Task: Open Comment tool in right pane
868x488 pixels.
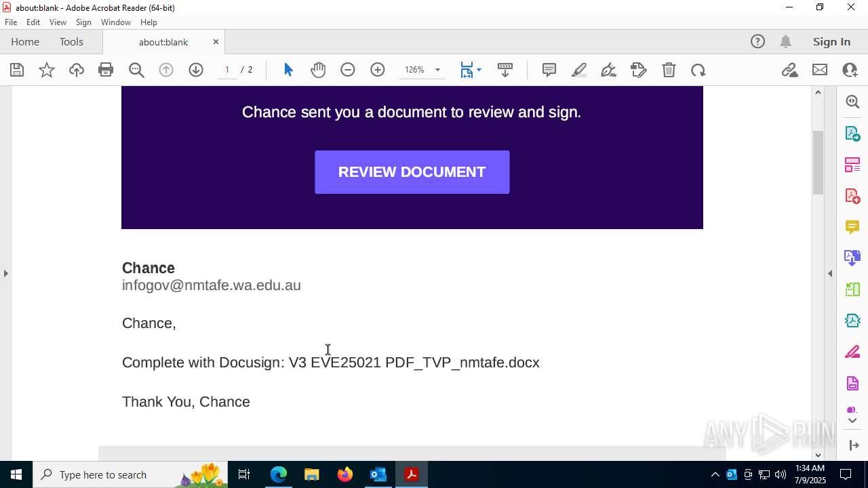Action: pyautogui.click(x=852, y=227)
